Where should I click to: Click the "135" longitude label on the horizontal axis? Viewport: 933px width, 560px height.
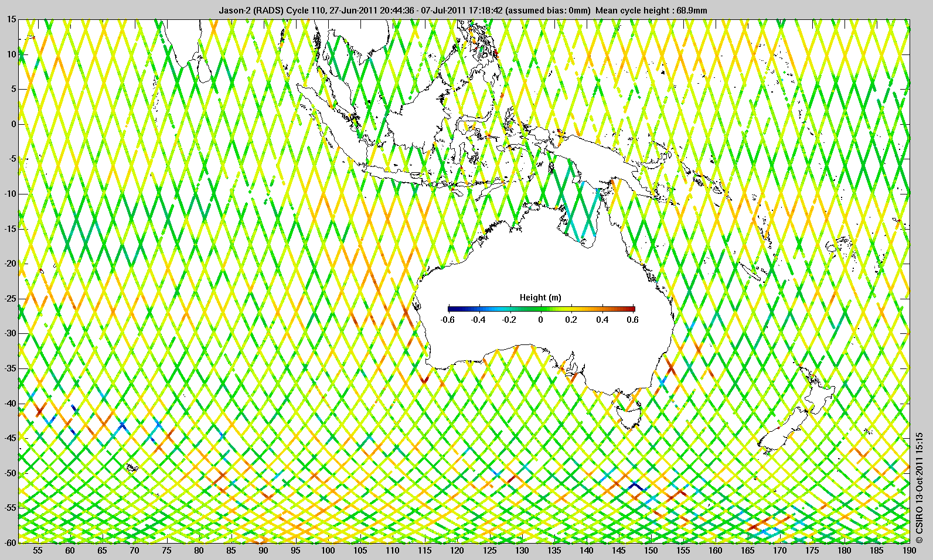(x=554, y=551)
